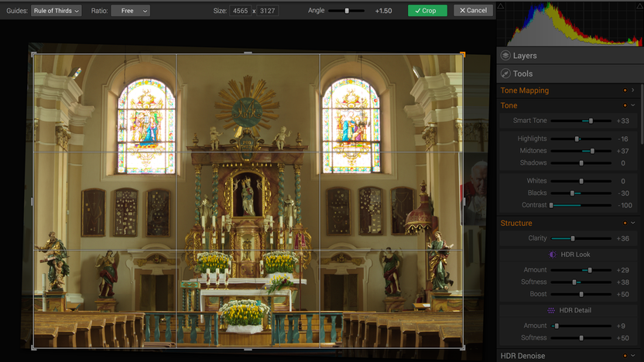Click the Boost value +50
Viewport: 644px width, 362px height.
coord(622,294)
